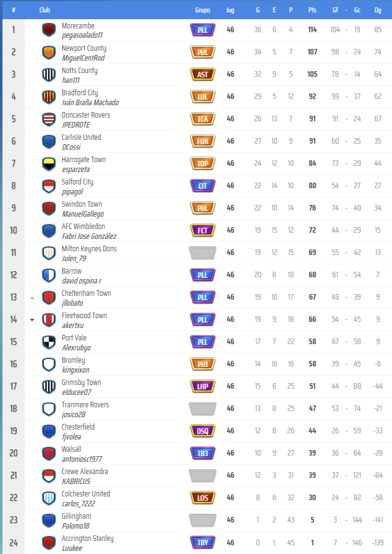
Task: Open Bradford City team link
Action: click(80, 93)
